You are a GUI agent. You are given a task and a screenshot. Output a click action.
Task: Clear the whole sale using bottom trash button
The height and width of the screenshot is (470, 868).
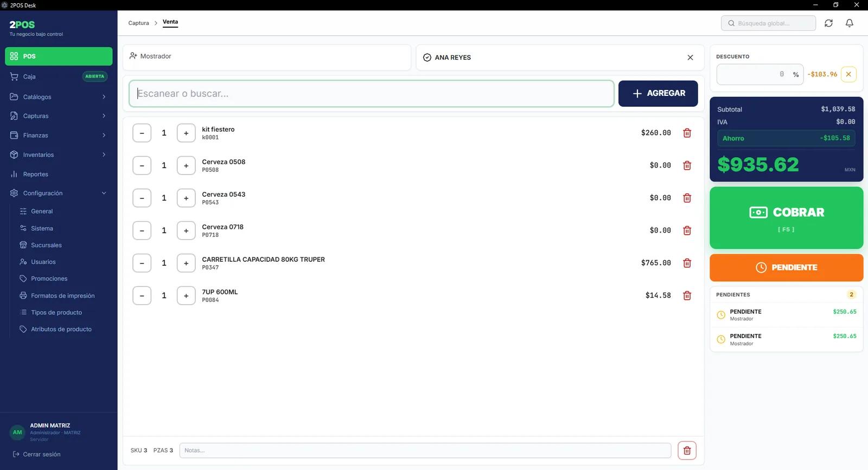[x=687, y=450]
